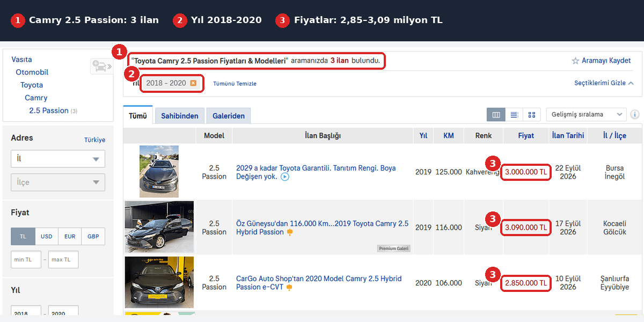Switch to the classic table view icon
This screenshot has width=644, height=322.
click(x=496, y=114)
